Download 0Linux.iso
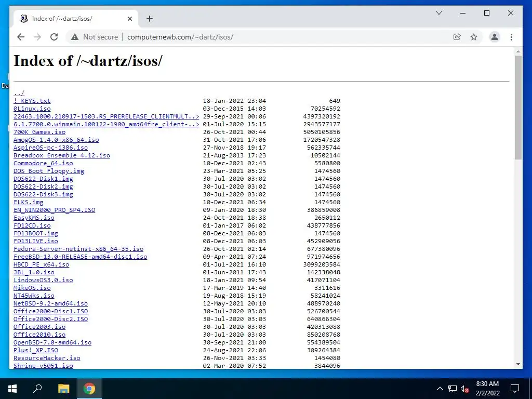Image resolution: width=532 pixels, height=399 pixels. point(32,109)
